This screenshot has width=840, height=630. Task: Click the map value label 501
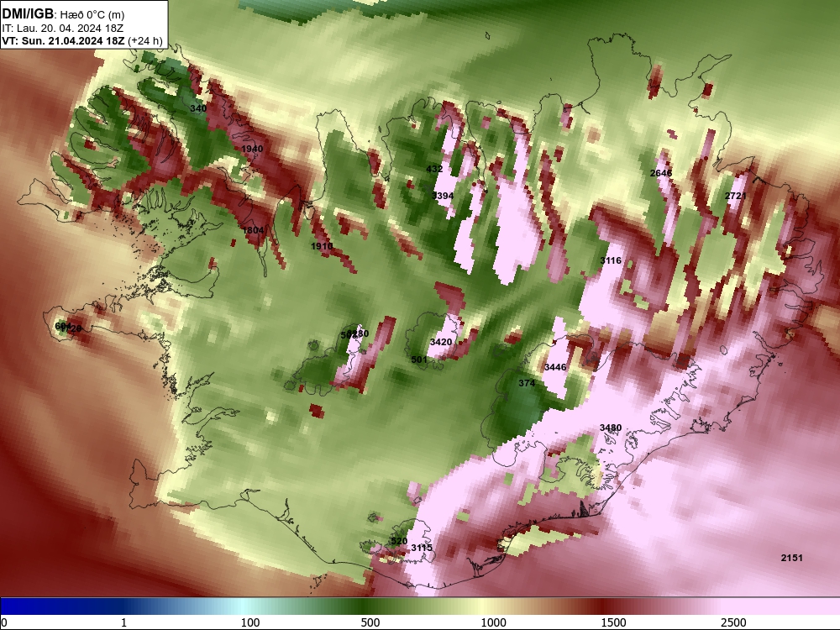tap(419, 360)
